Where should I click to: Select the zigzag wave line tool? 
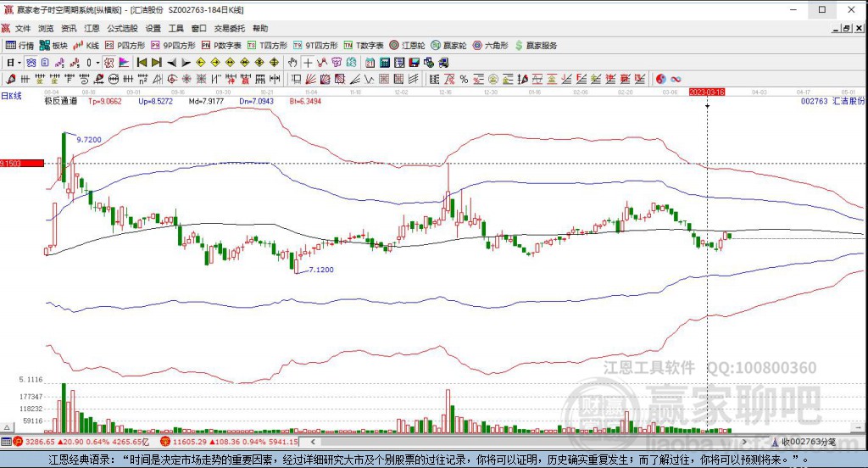click(369, 79)
